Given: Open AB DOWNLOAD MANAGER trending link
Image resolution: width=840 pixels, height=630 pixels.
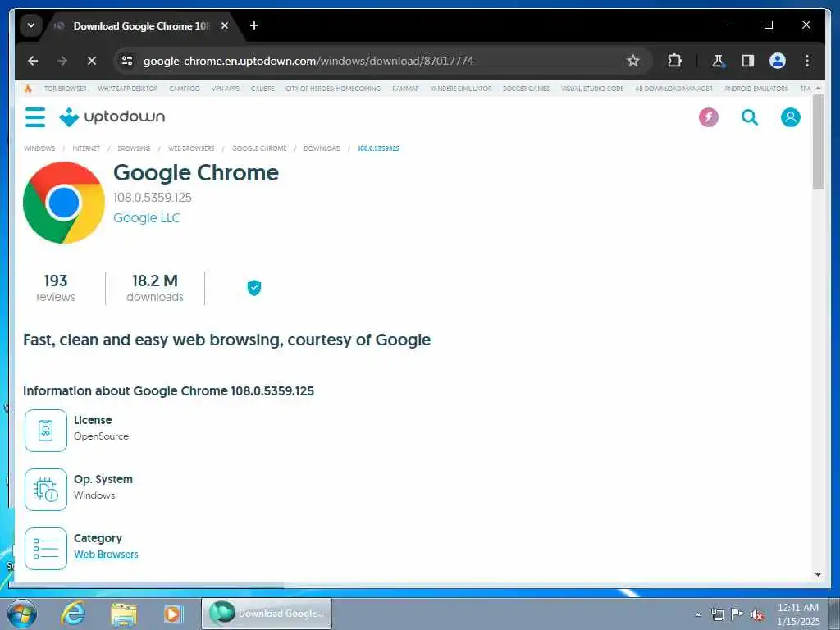Looking at the screenshot, I should (674, 89).
